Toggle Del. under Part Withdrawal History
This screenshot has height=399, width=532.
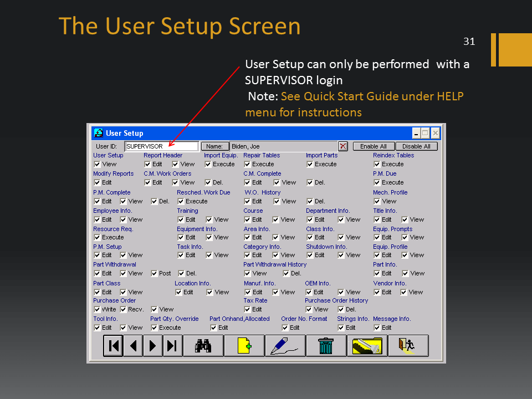tap(286, 273)
